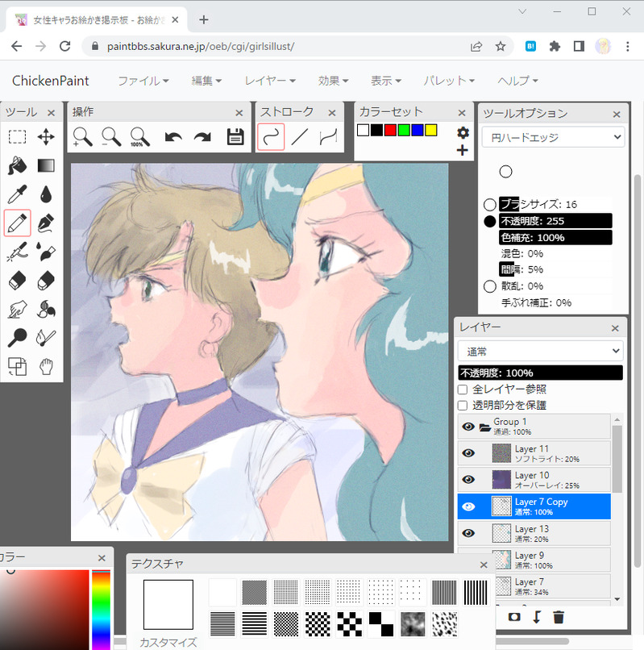644x650 pixels.
Task: Pick the yellow color swatch
Action: (x=431, y=130)
